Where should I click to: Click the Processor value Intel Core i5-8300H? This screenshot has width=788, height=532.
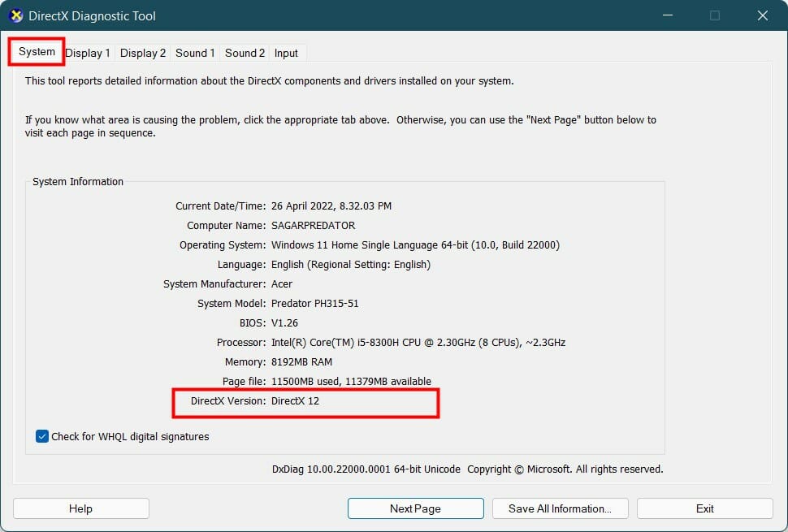pyautogui.click(x=418, y=343)
